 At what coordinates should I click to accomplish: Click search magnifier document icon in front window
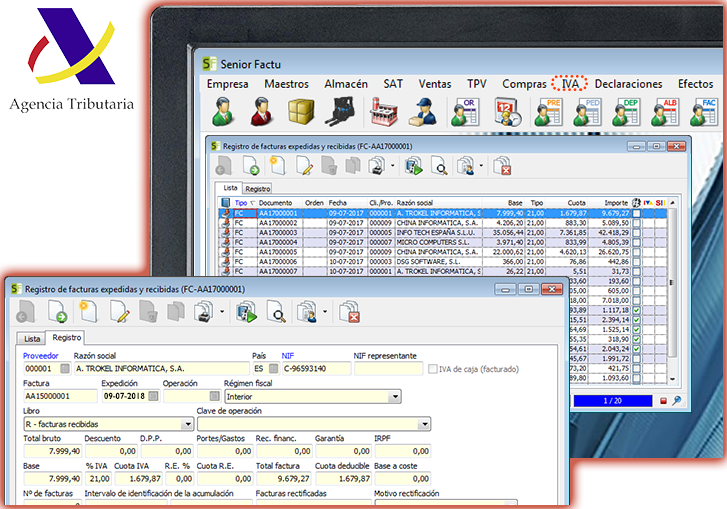(x=276, y=312)
